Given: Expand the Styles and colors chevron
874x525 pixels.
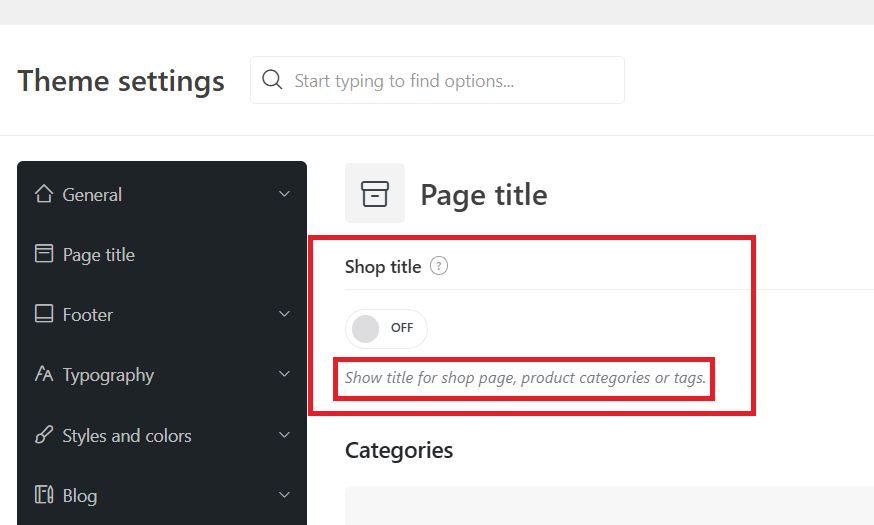Looking at the screenshot, I should [x=284, y=435].
